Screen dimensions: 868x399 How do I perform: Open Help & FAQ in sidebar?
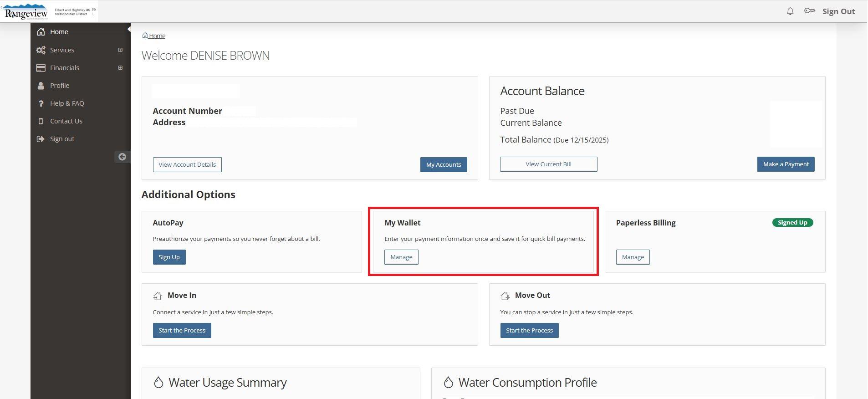(67, 103)
